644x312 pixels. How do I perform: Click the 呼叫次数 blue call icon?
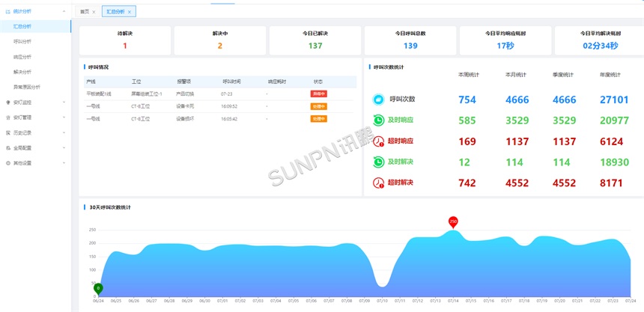click(378, 100)
